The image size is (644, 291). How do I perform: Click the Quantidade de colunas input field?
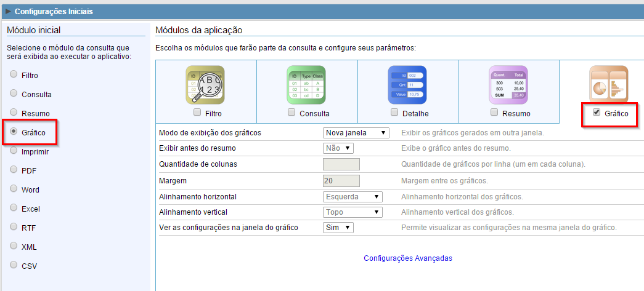341,164
